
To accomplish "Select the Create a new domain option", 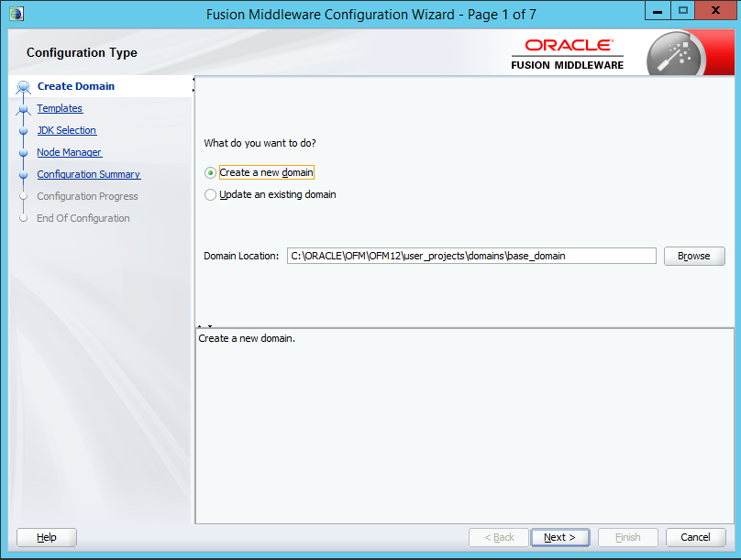I will click(x=211, y=173).
